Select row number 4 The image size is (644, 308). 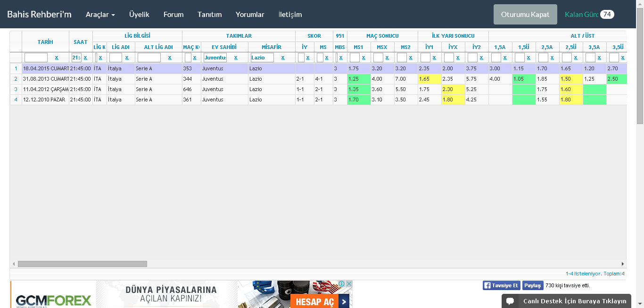tap(16, 100)
